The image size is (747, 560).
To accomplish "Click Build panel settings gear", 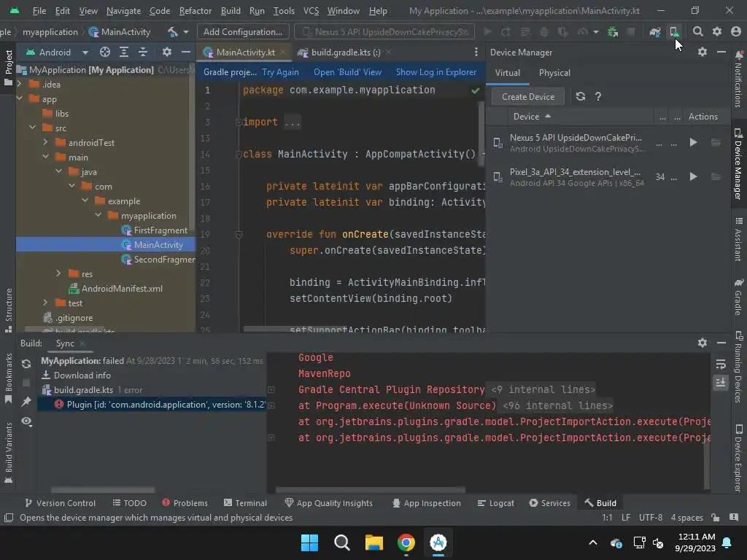I will pyautogui.click(x=703, y=343).
